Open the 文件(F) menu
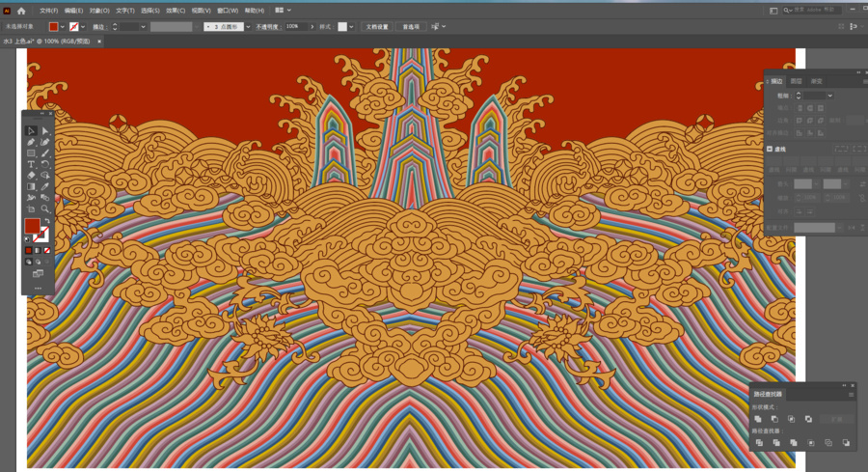The width and height of the screenshot is (868, 472). coord(49,11)
